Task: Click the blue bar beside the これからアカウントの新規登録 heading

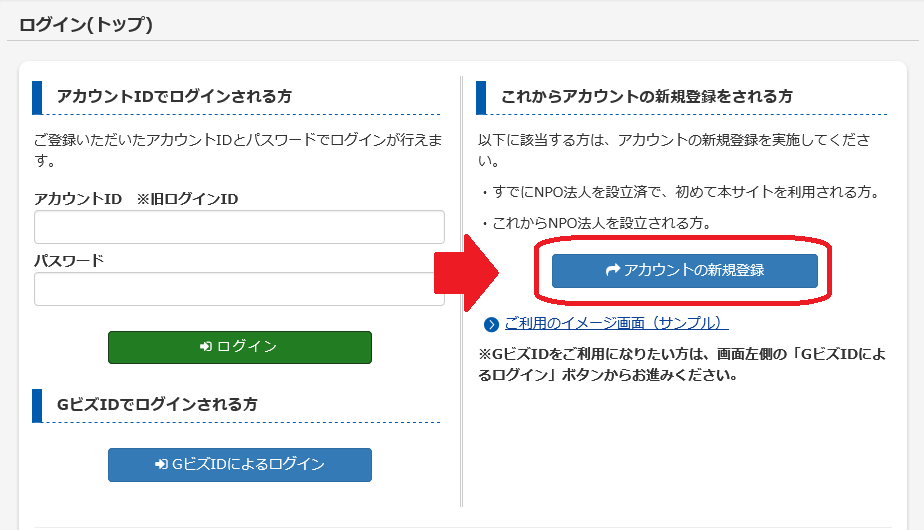Action: (481, 98)
